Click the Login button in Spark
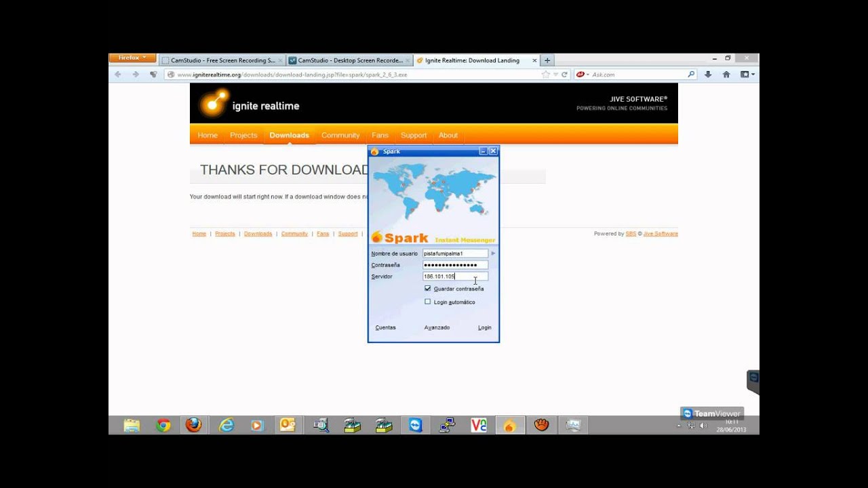The height and width of the screenshot is (488, 868). click(x=484, y=327)
